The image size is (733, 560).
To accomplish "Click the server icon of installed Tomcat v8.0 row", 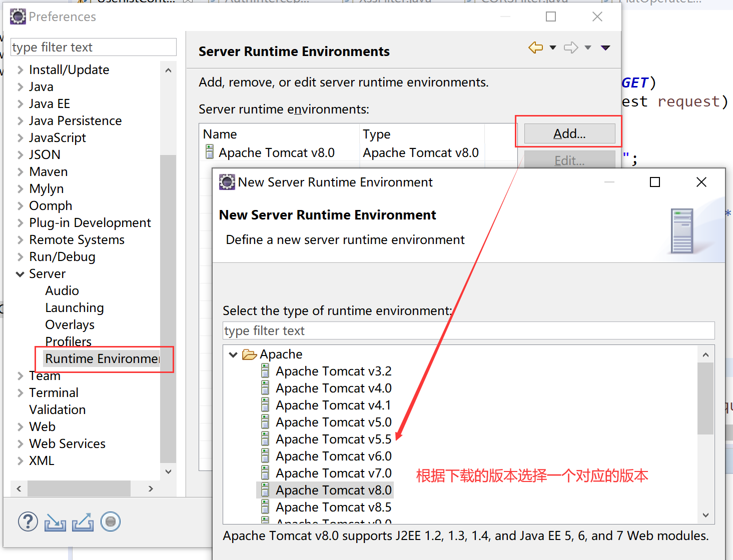I will click(210, 152).
